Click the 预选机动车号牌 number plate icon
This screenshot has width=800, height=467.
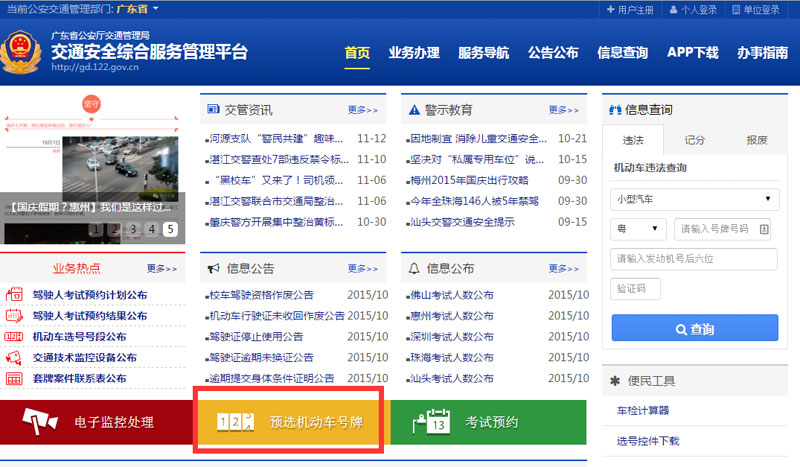click(x=235, y=422)
